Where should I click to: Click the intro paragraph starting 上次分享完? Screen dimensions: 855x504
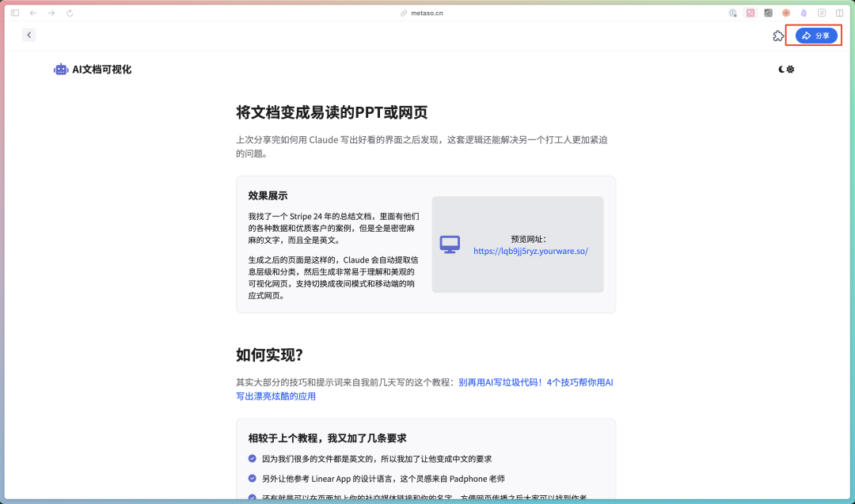(421, 146)
